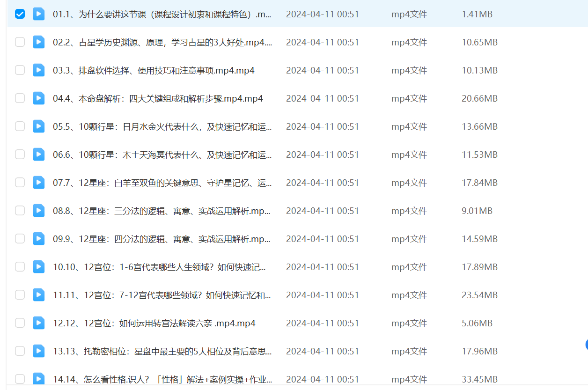Open the 07.7 12星座 白羊至双鱼 video
The image size is (588, 390).
click(x=162, y=183)
